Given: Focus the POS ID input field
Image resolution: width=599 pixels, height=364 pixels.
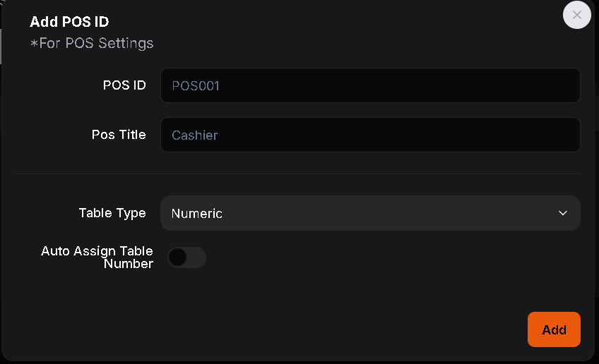Looking at the screenshot, I should click(x=370, y=85).
